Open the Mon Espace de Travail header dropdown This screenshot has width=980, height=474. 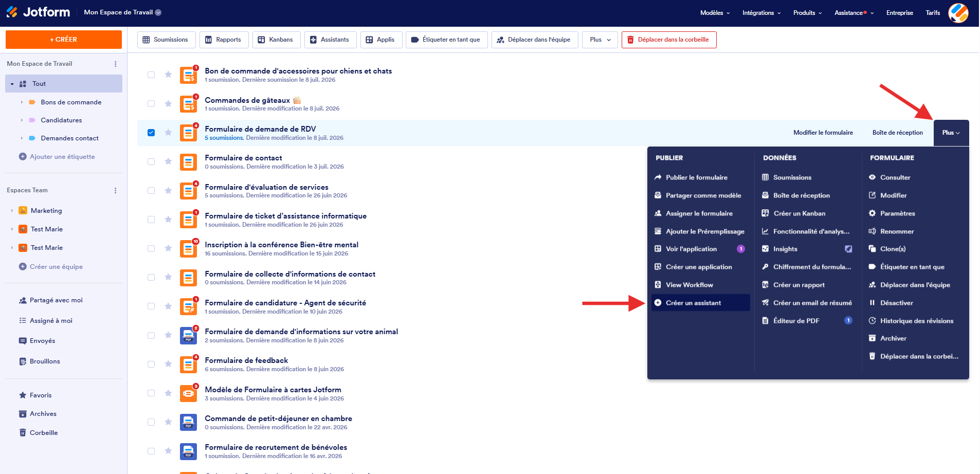tap(123, 12)
